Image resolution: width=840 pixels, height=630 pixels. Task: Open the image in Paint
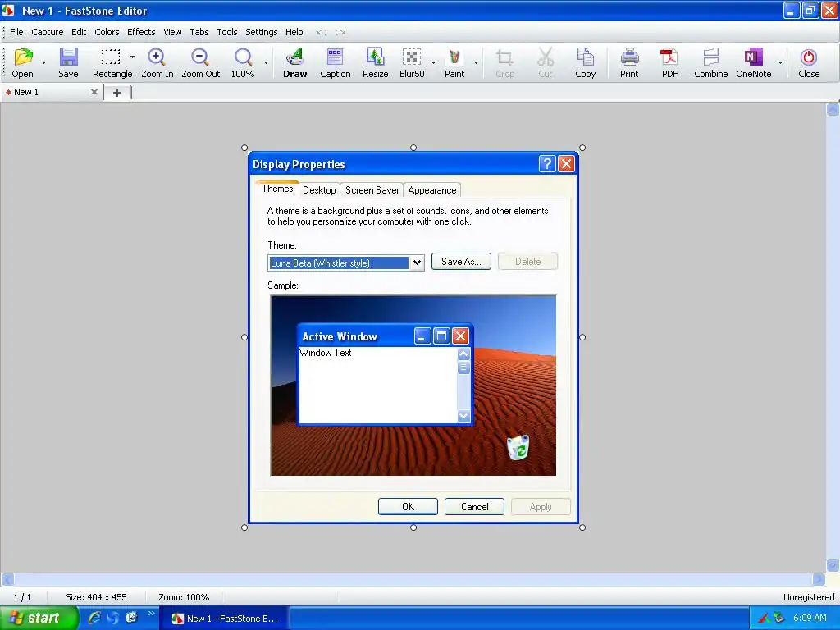point(454,62)
